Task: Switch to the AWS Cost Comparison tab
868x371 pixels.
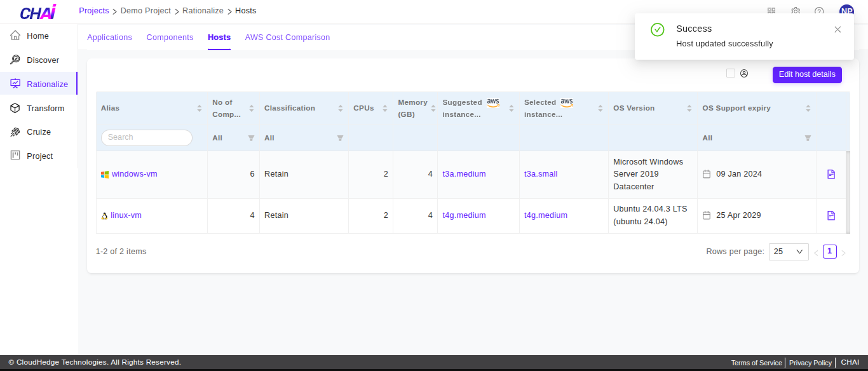Action: coord(287,37)
